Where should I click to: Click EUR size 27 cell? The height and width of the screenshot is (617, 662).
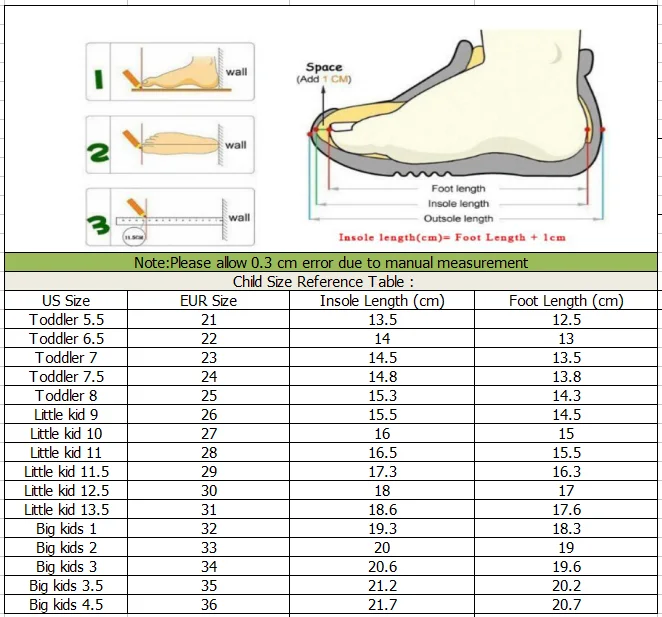coord(209,434)
